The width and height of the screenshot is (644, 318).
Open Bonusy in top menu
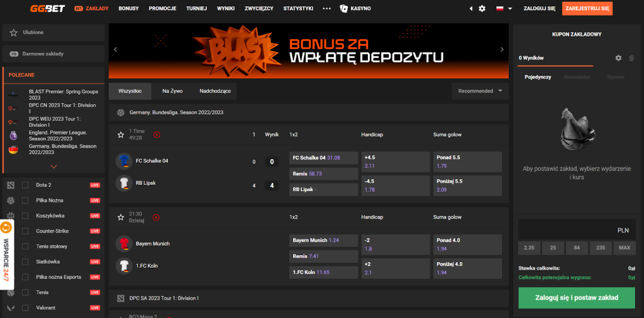tap(128, 9)
